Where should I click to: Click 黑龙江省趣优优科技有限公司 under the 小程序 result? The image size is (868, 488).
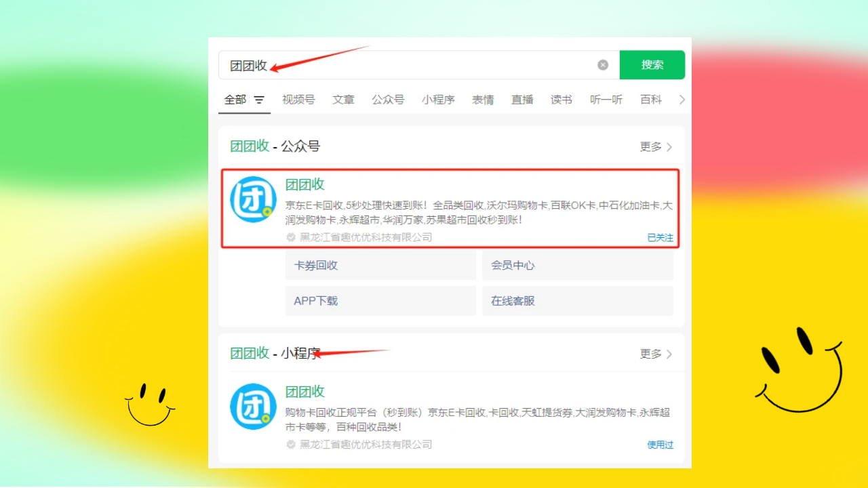click(x=366, y=445)
